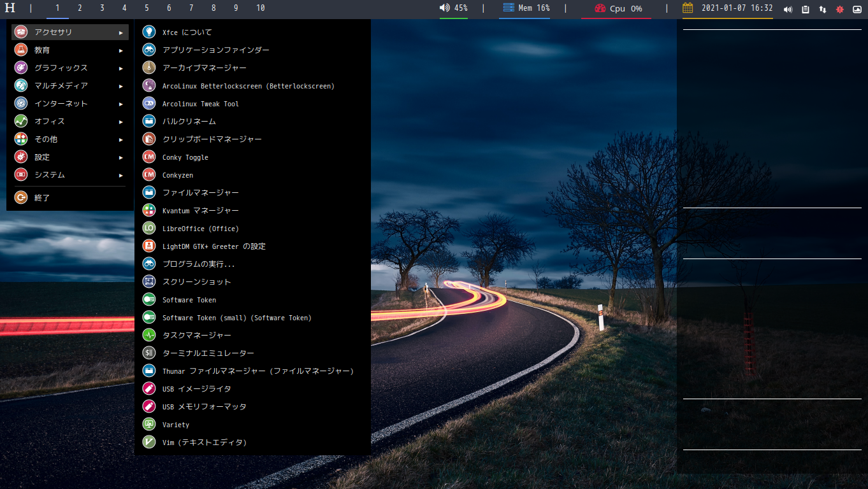Click the LightDM GTK+ Greeter icon
Image resolution: width=868 pixels, height=489 pixels.
pos(148,246)
